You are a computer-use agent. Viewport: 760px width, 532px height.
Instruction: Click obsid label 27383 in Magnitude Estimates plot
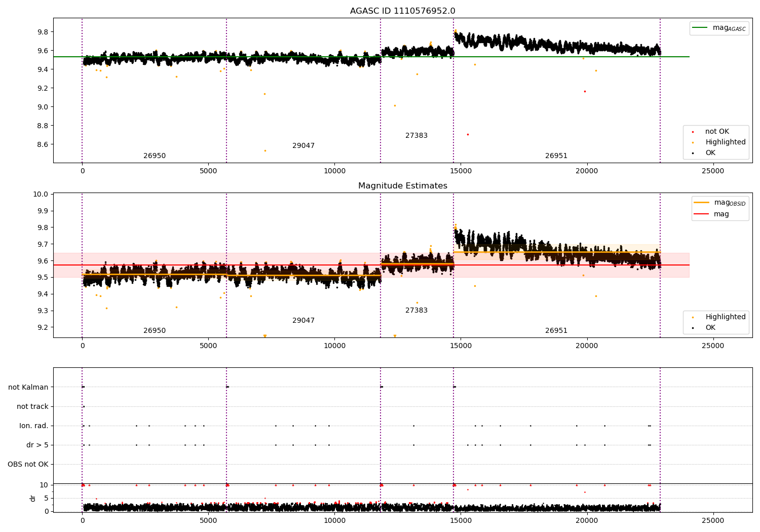click(x=416, y=311)
